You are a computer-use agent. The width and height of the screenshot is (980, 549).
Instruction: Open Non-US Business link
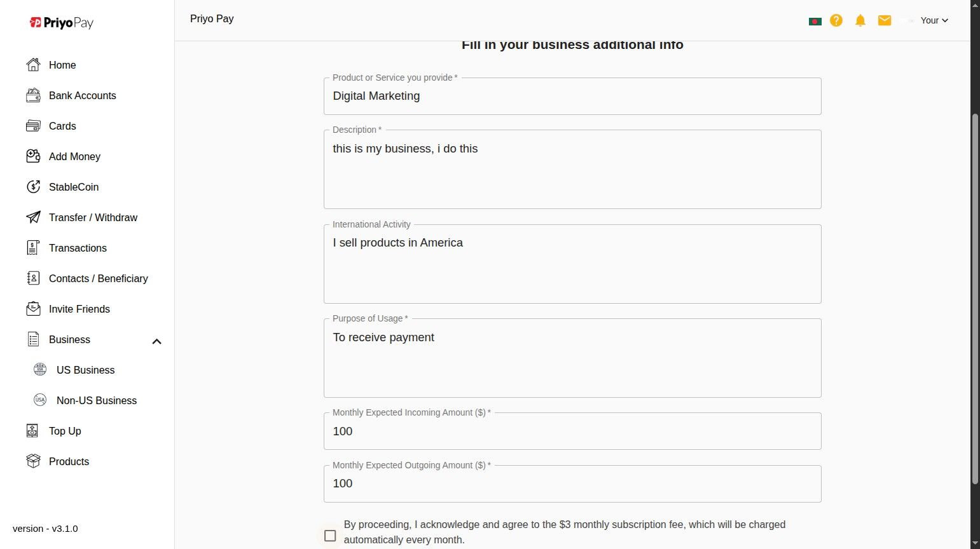(x=97, y=400)
